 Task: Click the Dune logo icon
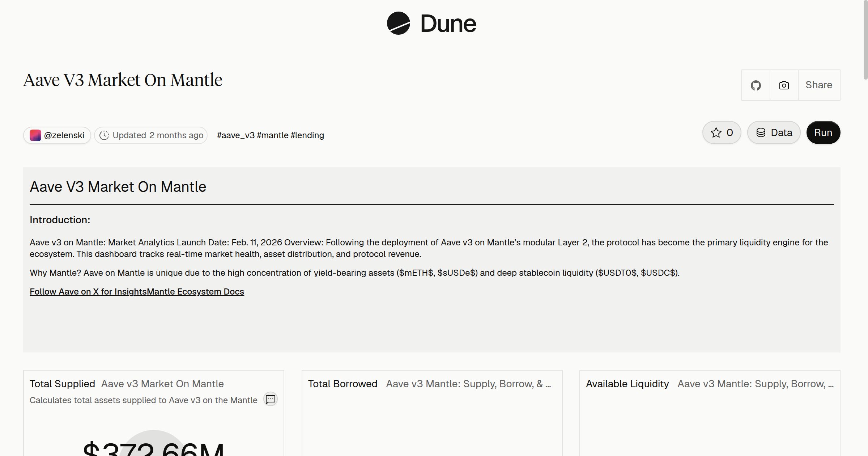click(x=398, y=23)
